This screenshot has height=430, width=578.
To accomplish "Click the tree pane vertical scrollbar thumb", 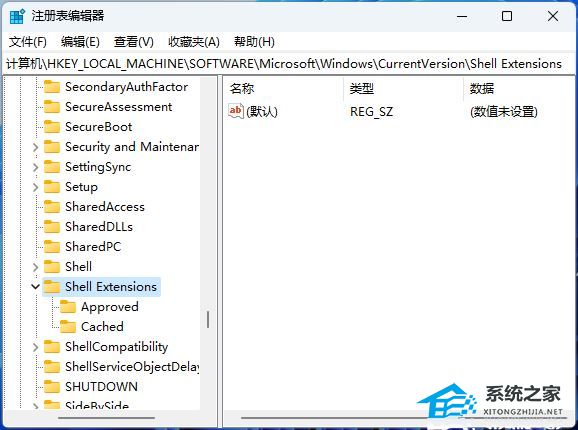I will coord(208,319).
